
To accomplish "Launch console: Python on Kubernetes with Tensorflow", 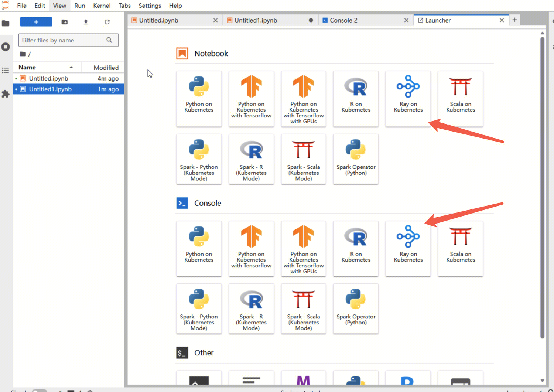I will [x=252, y=249].
